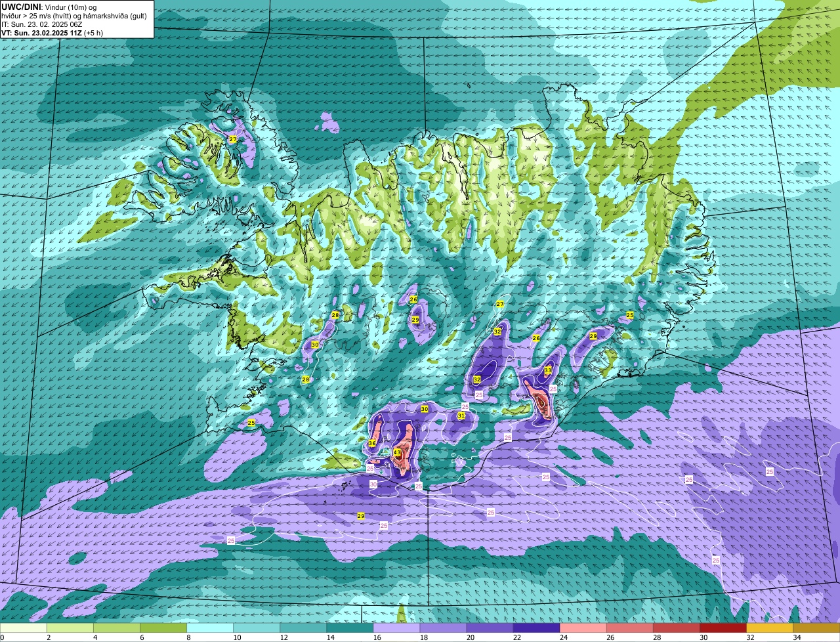This screenshot has height=642, width=840.
Task: Click the light green 2–4 m/s legend swatch
Action: pos(70,628)
